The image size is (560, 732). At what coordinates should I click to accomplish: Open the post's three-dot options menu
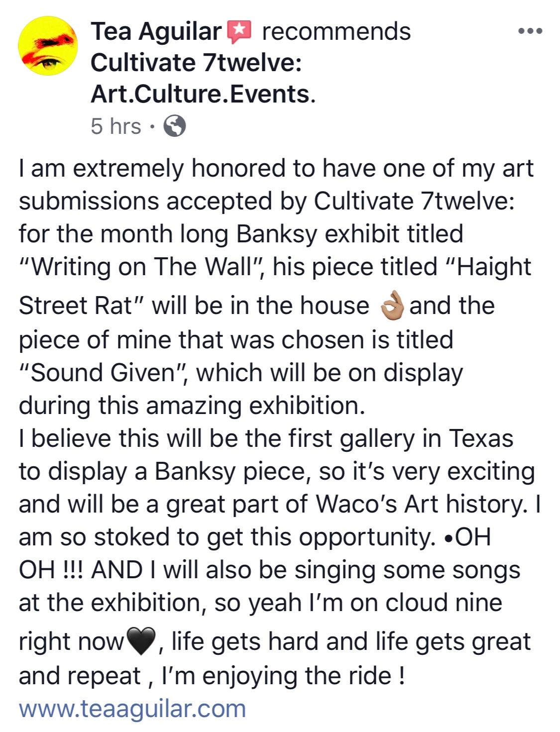tap(530, 31)
